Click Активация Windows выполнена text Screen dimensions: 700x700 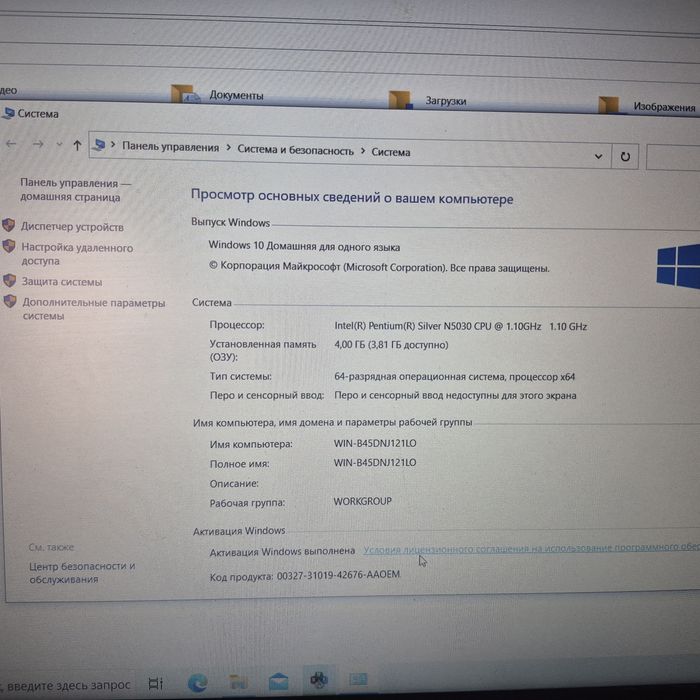[282, 552]
